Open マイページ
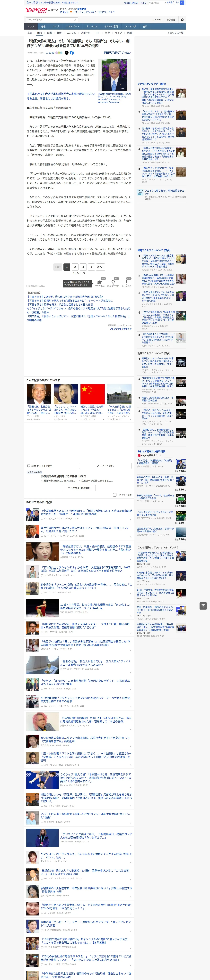 (x=157, y=19)
